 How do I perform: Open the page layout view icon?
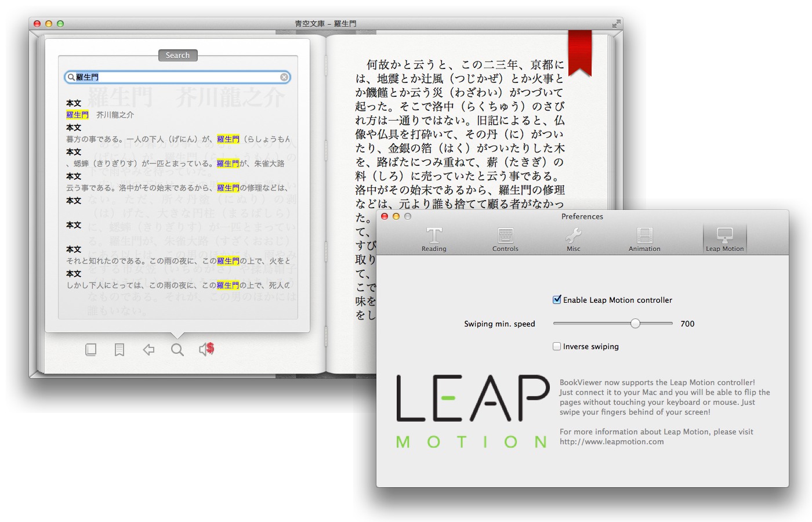[91, 350]
